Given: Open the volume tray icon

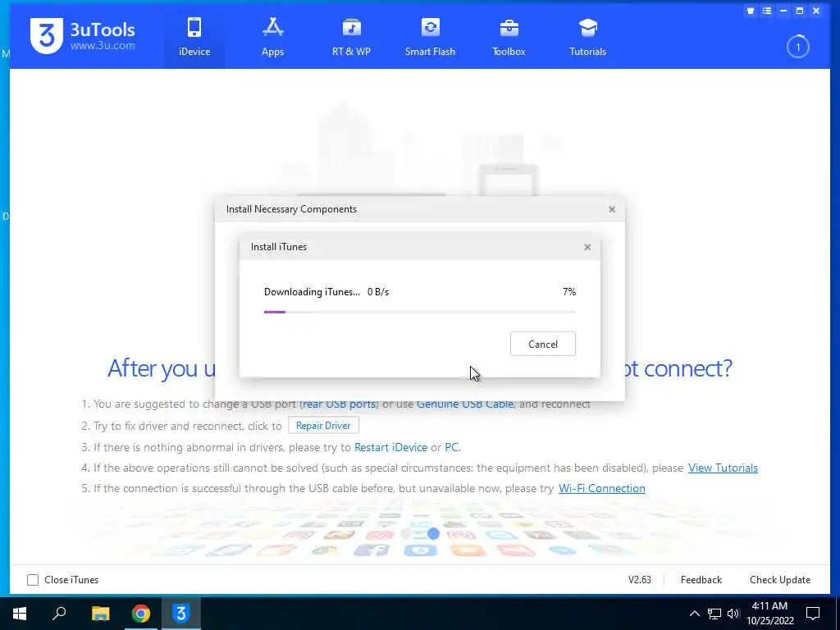Looking at the screenshot, I should [x=733, y=614].
